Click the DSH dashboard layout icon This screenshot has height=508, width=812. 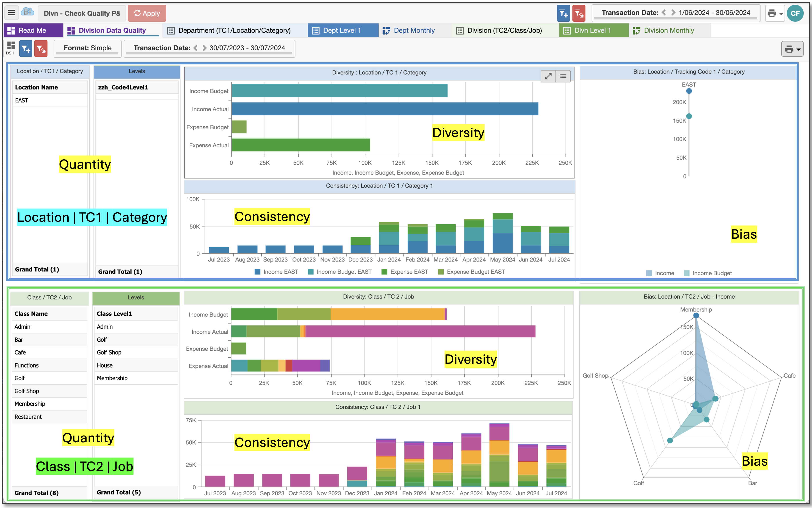11,48
